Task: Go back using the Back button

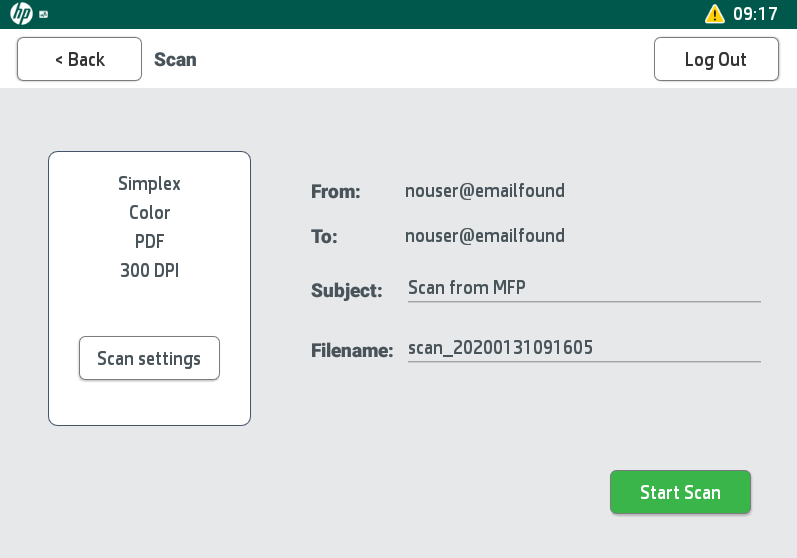Action: 79,59
